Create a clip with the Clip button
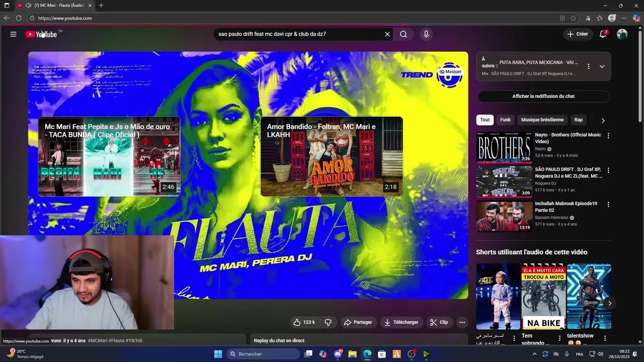This screenshot has width=644, height=362. tap(438, 322)
